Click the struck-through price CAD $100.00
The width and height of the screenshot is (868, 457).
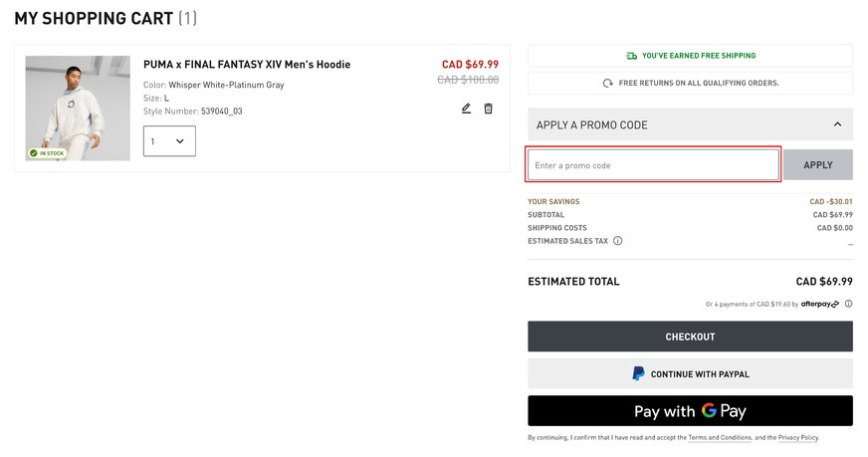pyautogui.click(x=468, y=80)
